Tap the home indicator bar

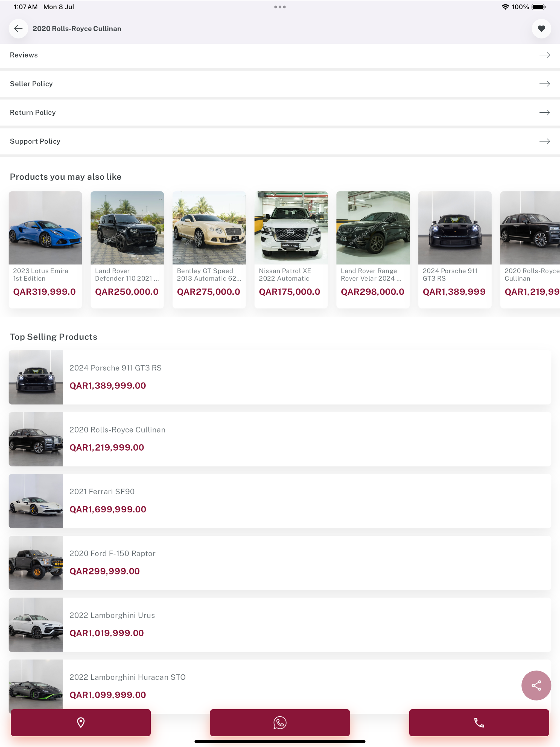[280, 742]
